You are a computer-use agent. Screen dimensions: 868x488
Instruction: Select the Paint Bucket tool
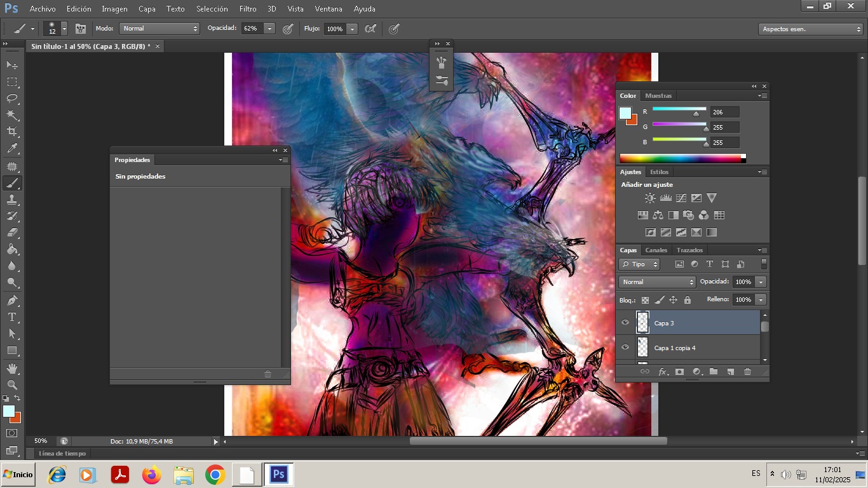[x=12, y=249]
